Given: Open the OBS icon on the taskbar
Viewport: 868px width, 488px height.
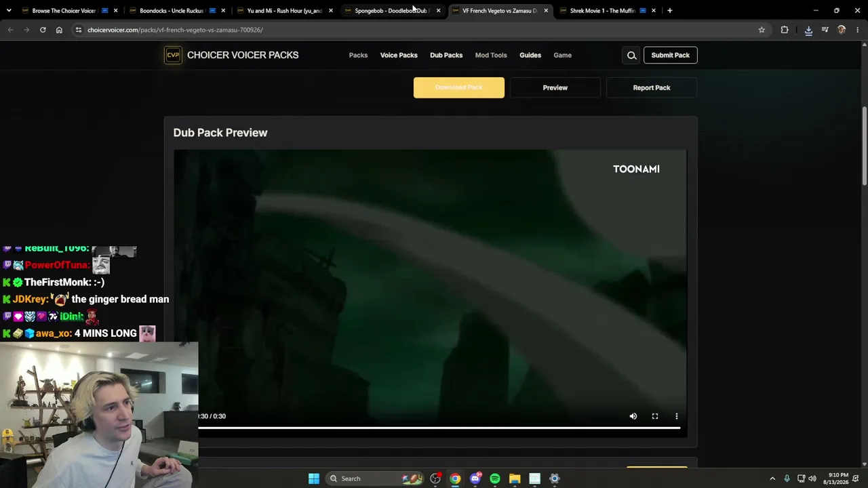Looking at the screenshot, I should [435, 479].
